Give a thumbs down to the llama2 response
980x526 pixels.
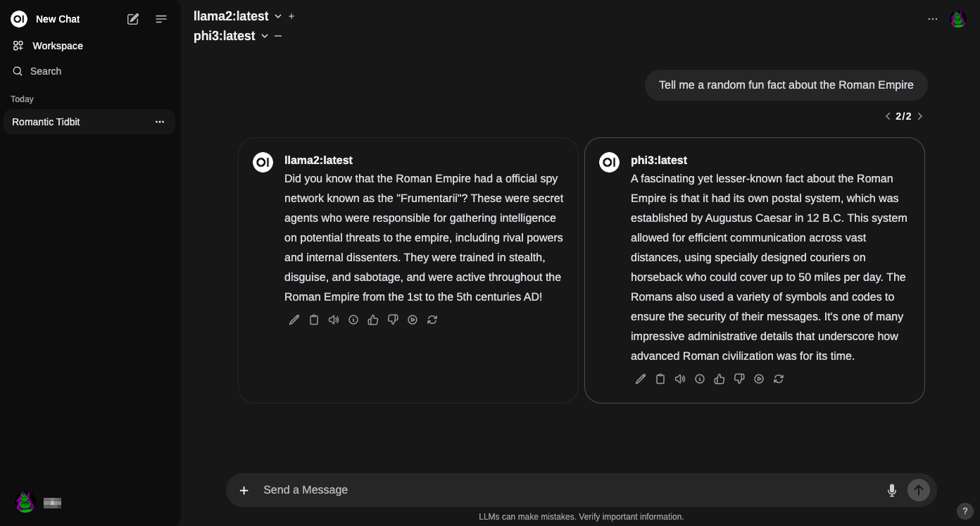393,320
